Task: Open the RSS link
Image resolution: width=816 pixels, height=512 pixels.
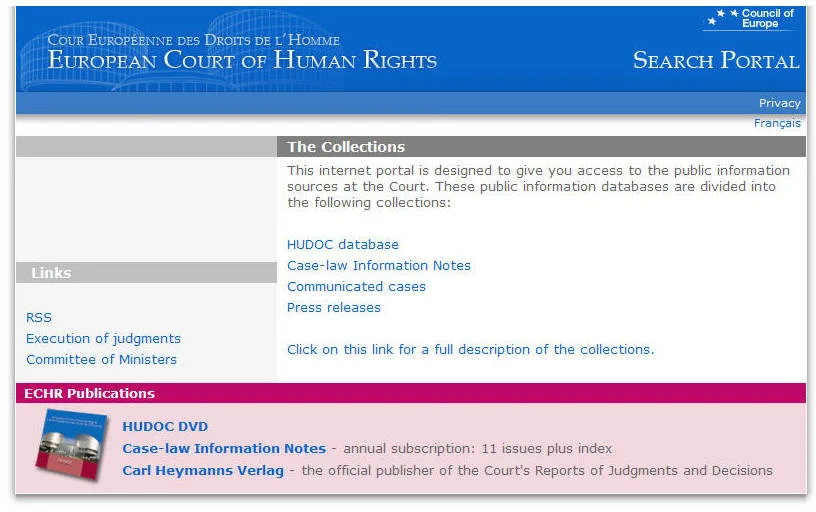Action: click(x=38, y=318)
